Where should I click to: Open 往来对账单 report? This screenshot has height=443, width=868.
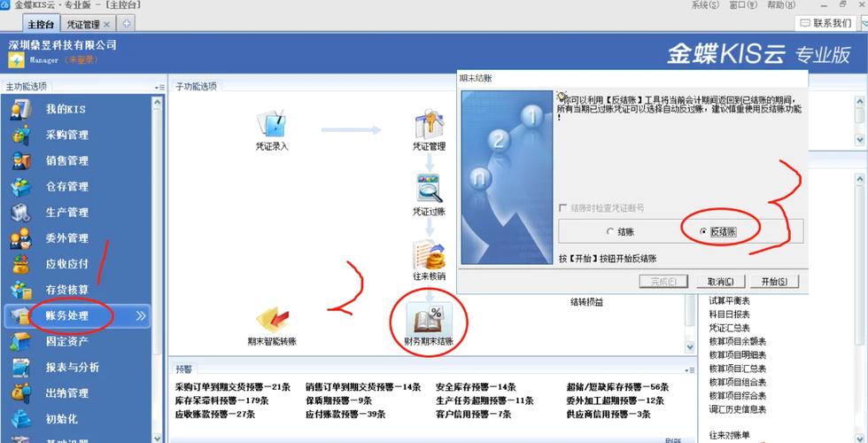[x=730, y=436]
